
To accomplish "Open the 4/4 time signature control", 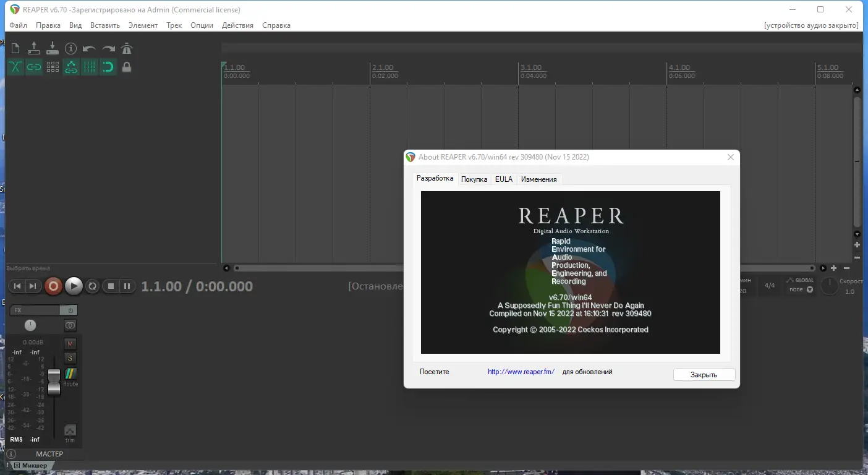I will (770, 285).
